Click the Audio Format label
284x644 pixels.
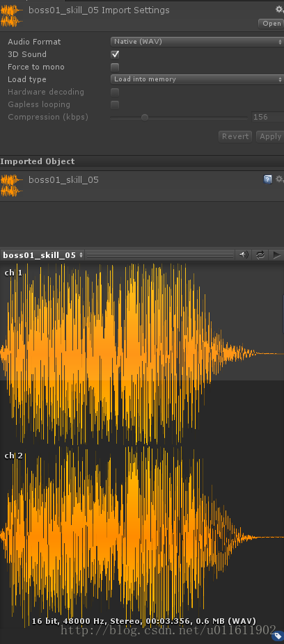coord(34,42)
